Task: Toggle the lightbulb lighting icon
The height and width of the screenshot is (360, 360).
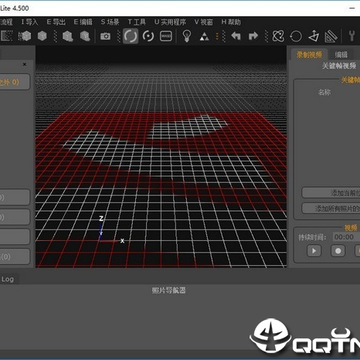Action: pos(187,36)
